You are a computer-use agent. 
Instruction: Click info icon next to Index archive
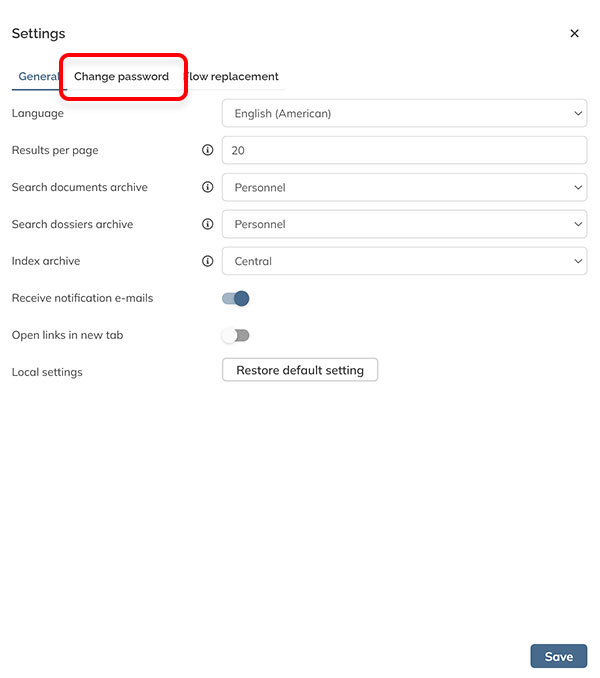[208, 261]
